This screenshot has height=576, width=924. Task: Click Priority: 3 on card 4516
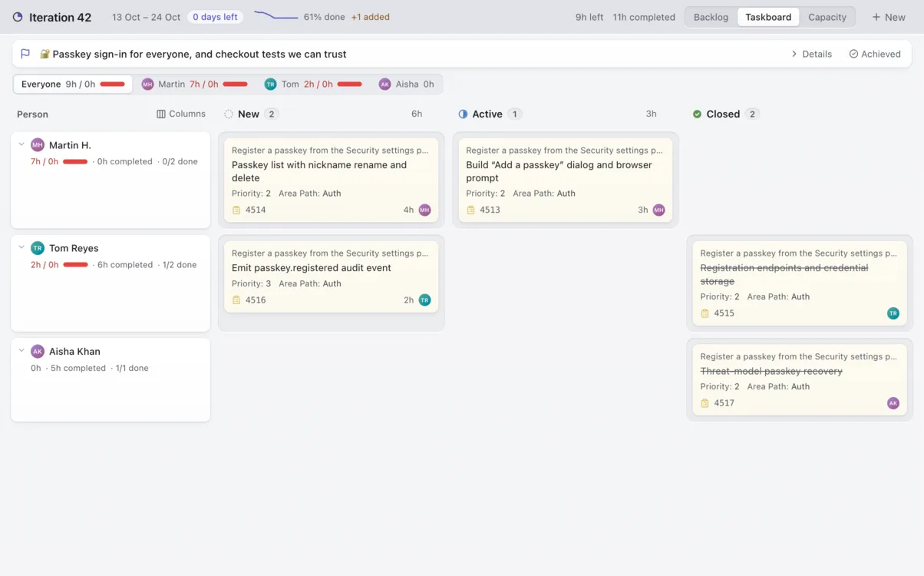coord(251,283)
